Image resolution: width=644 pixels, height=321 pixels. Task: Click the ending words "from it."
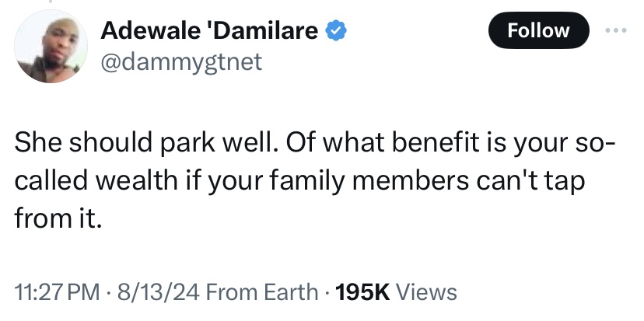[x=58, y=217]
